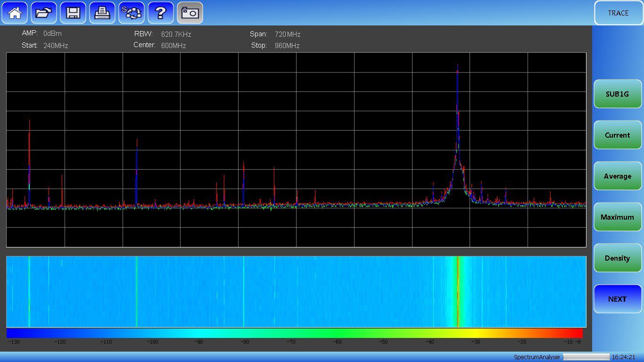Go to the NEXT menu page

click(x=618, y=299)
